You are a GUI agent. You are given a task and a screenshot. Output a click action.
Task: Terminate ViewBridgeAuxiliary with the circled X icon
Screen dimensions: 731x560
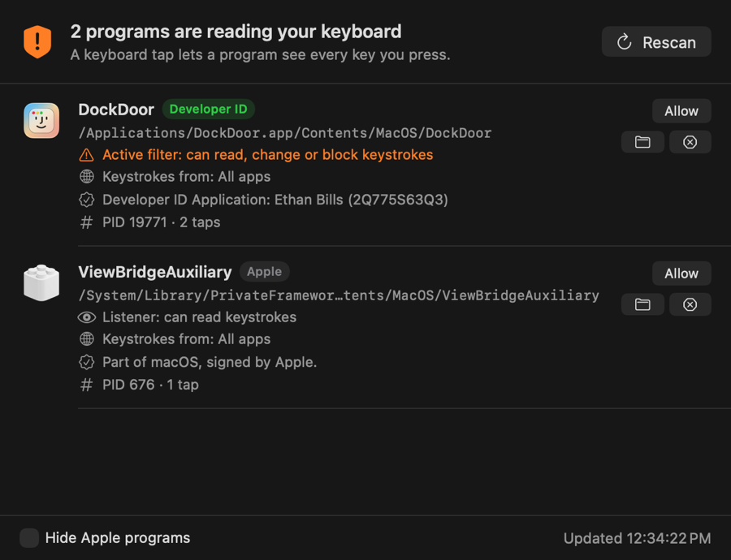690,304
